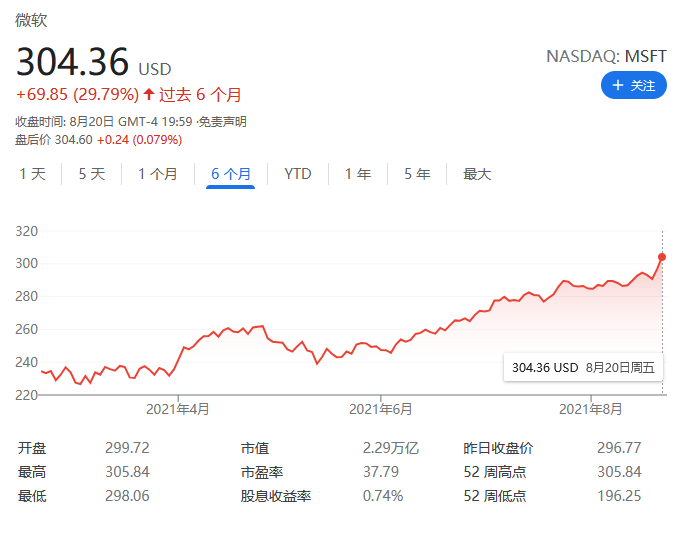This screenshot has height=536, width=689.
Task: Switch to the 1 年 tab
Action: coord(358,174)
